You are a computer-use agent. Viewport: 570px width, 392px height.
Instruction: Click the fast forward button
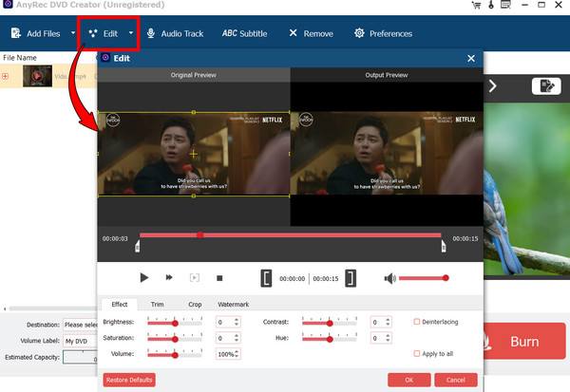click(x=169, y=277)
